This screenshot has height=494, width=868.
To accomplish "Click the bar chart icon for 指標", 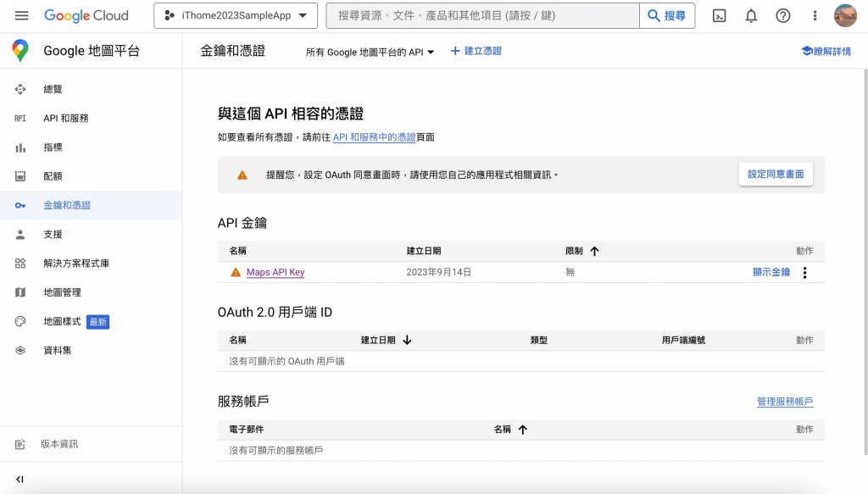I will [x=20, y=147].
